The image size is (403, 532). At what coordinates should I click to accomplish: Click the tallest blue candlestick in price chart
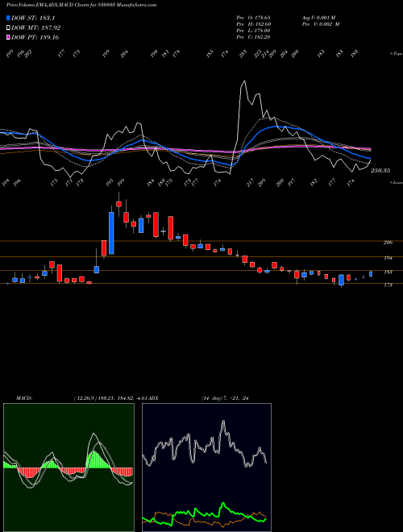[x=111, y=233]
